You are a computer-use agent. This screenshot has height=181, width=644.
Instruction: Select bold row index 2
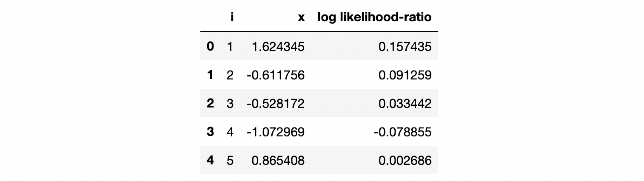210,103
